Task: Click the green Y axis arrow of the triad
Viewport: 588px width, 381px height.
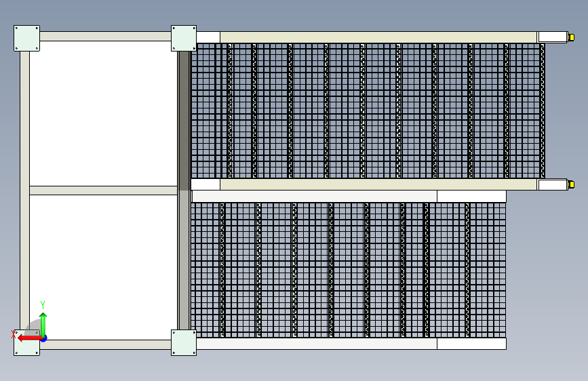Action: (x=43, y=325)
